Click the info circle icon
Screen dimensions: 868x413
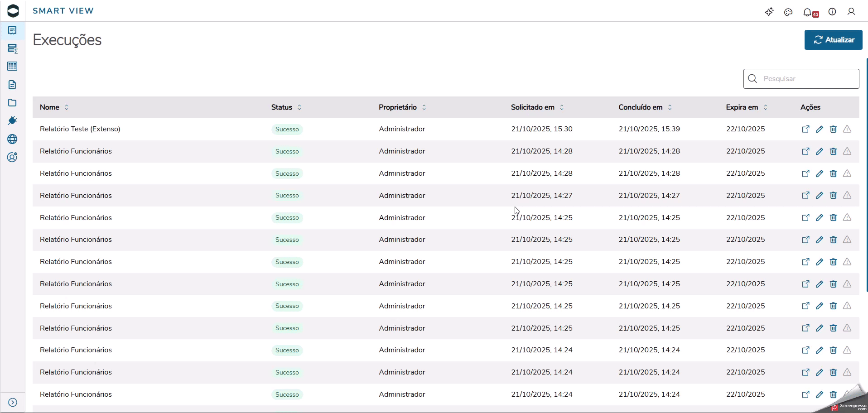(x=832, y=12)
